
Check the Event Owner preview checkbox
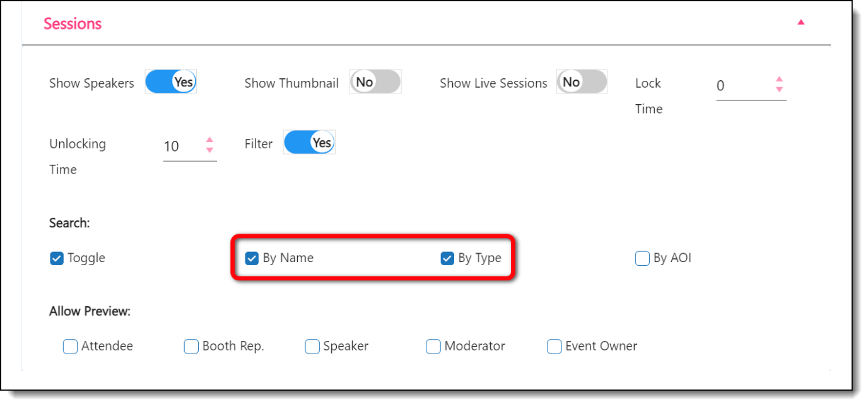coord(554,347)
